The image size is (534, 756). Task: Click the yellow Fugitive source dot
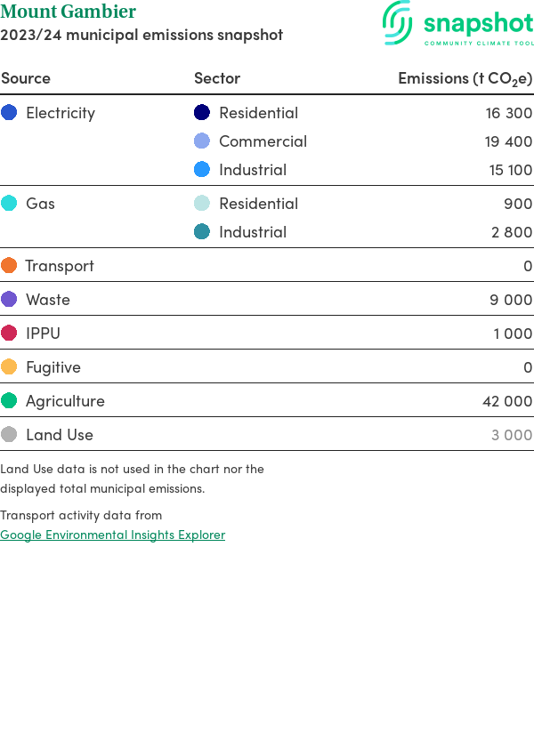pos(9,367)
